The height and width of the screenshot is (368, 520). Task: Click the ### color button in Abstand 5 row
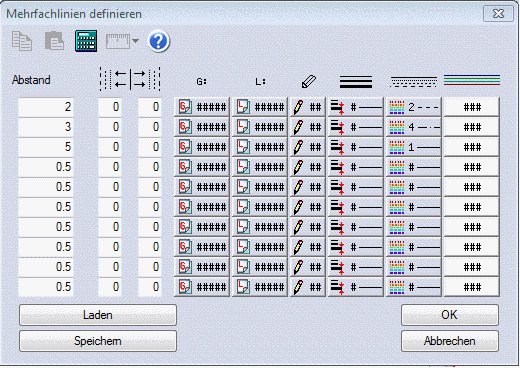pyautogui.click(x=472, y=147)
